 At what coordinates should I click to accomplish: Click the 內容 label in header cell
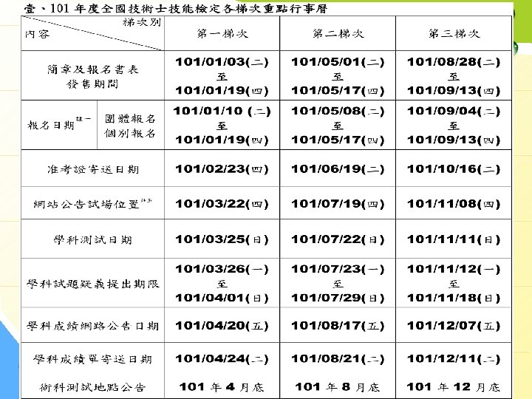38,34
